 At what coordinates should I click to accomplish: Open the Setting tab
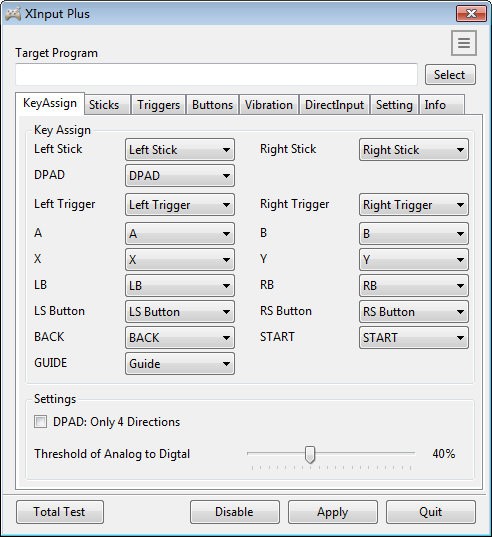pos(394,105)
